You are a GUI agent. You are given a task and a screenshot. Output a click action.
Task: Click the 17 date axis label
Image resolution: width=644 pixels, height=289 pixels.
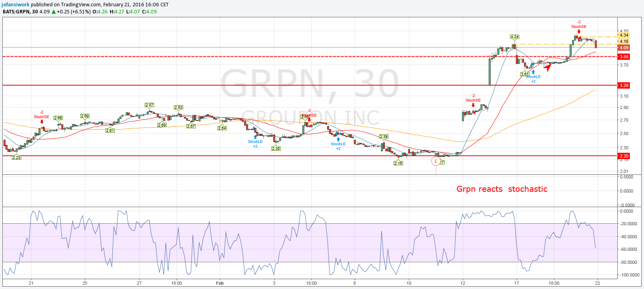point(517,283)
